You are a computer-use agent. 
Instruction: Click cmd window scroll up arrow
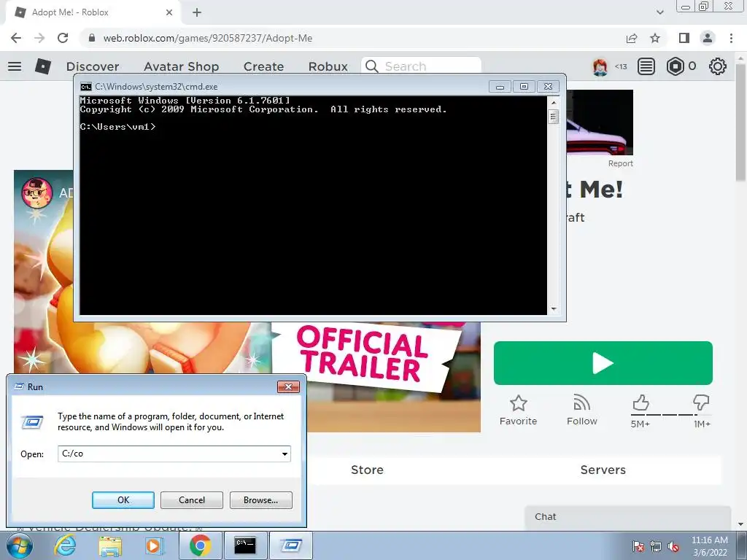(x=553, y=102)
